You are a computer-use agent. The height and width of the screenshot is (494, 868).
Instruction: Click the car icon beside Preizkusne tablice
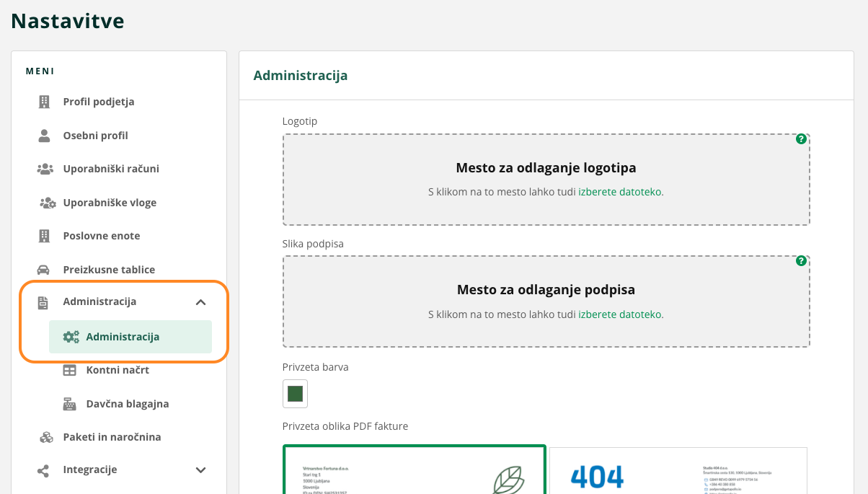click(x=44, y=270)
